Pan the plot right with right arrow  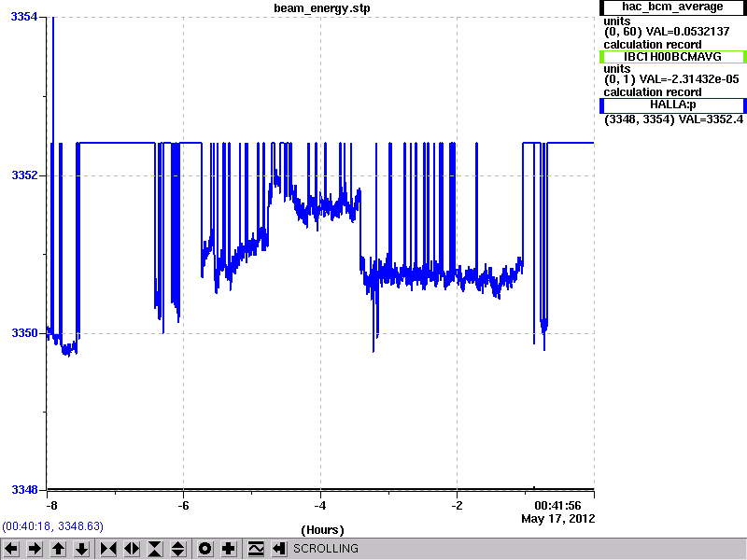point(35,549)
